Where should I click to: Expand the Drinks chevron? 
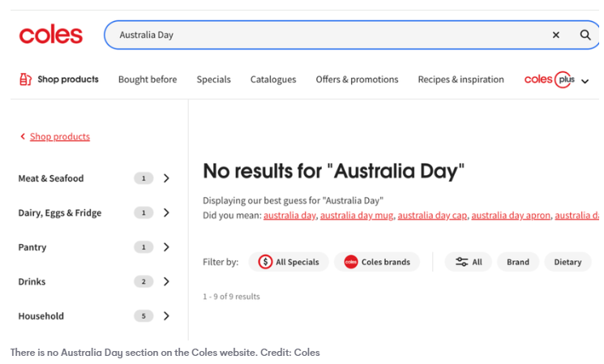166,281
